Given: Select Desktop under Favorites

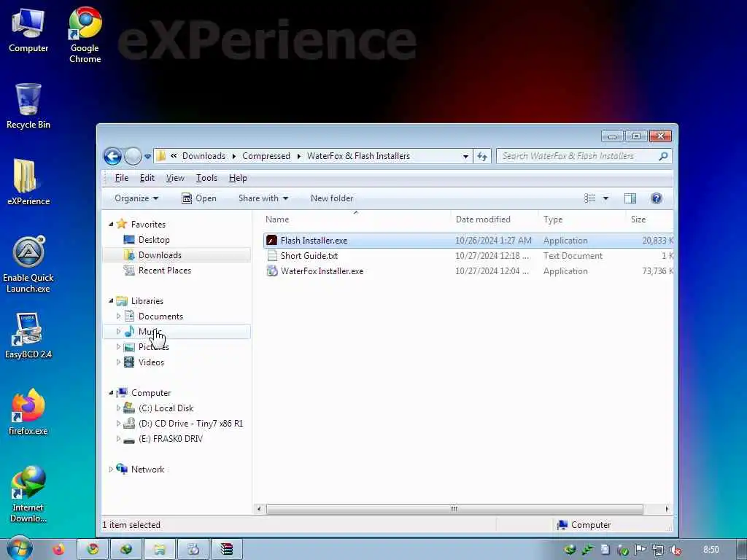Looking at the screenshot, I should click(x=153, y=239).
